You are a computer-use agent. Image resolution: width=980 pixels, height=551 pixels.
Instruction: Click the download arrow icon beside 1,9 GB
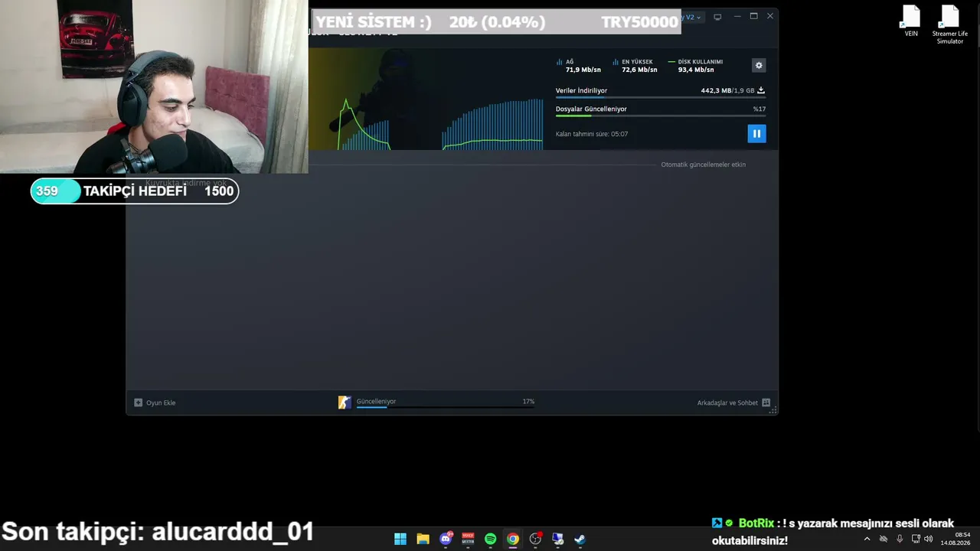[x=761, y=90]
